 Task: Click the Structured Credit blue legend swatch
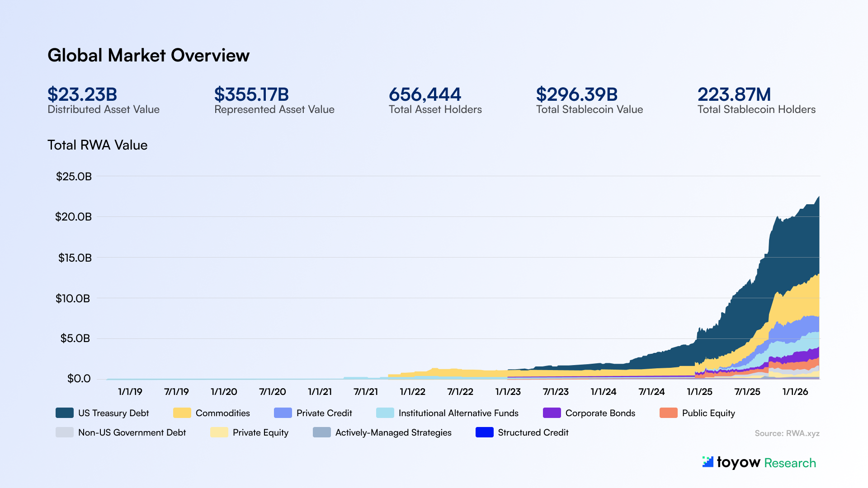pyautogui.click(x=484, y=432)
